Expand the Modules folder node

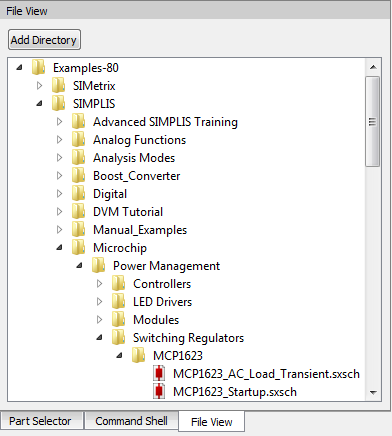point(99,320)
